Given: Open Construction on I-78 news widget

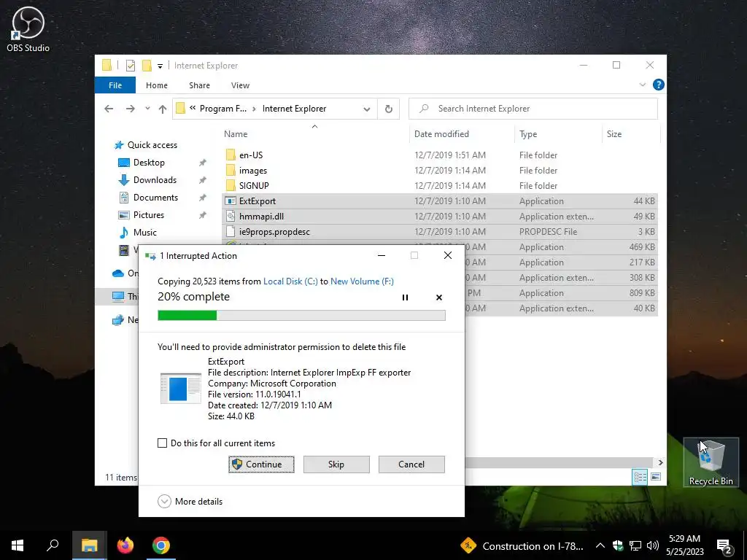Looking at the screenshot, I should click(522, 546).
